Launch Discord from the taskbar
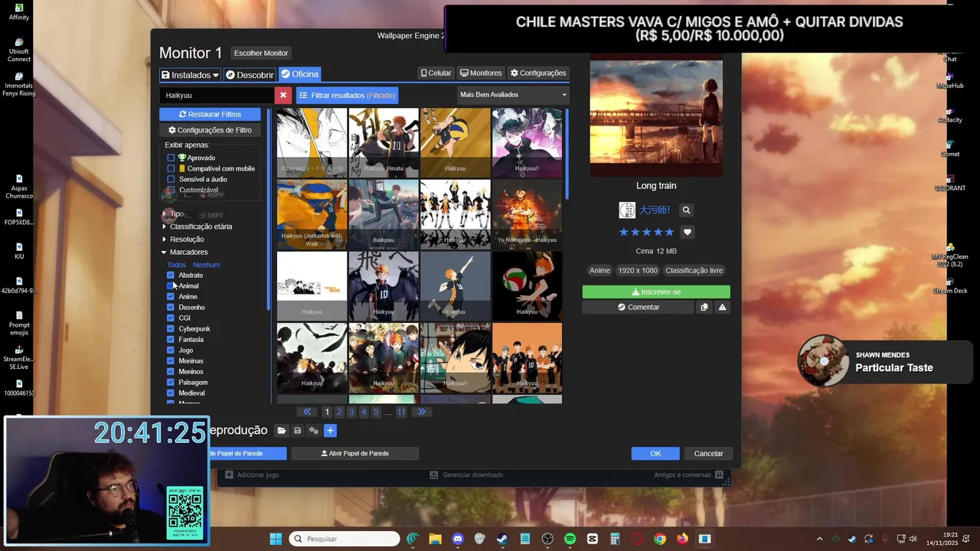 point(458,539)
